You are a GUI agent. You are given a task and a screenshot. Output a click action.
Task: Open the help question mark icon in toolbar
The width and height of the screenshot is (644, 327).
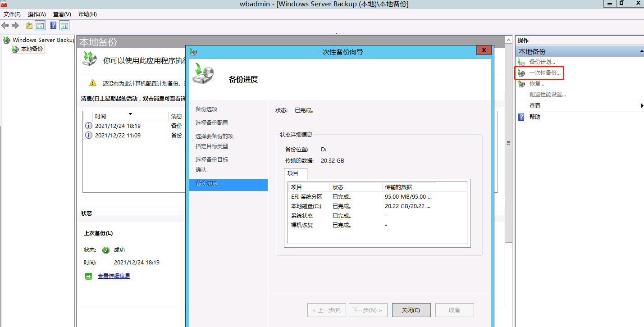click(x=53, y=25)
